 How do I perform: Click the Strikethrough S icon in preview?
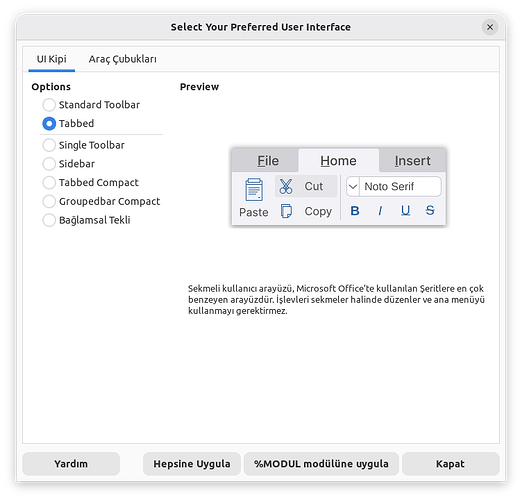tap(430, 210)
